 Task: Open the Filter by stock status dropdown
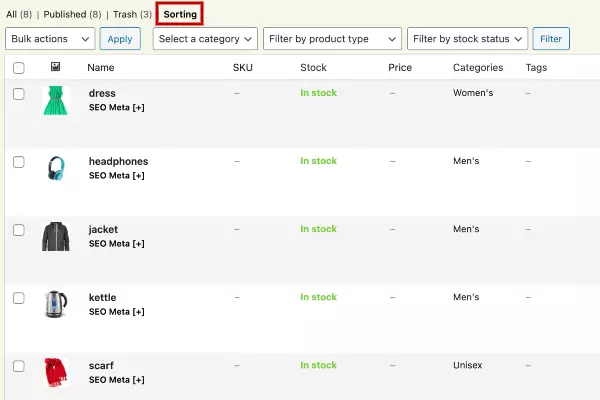pyautogui.click(x=467, y=39)
